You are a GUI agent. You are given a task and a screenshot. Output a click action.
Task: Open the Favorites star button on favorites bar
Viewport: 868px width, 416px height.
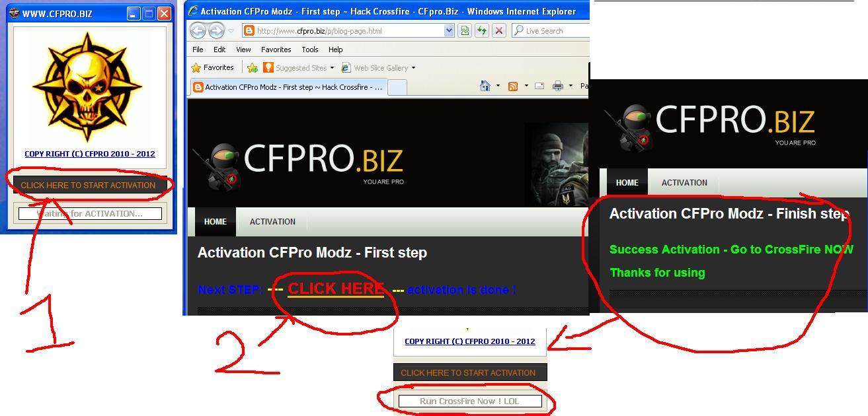[212, 67]
